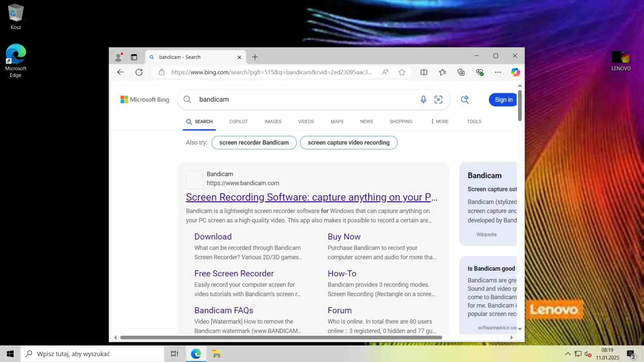Expand the MORE search categories menu

[x=439, y=121]
